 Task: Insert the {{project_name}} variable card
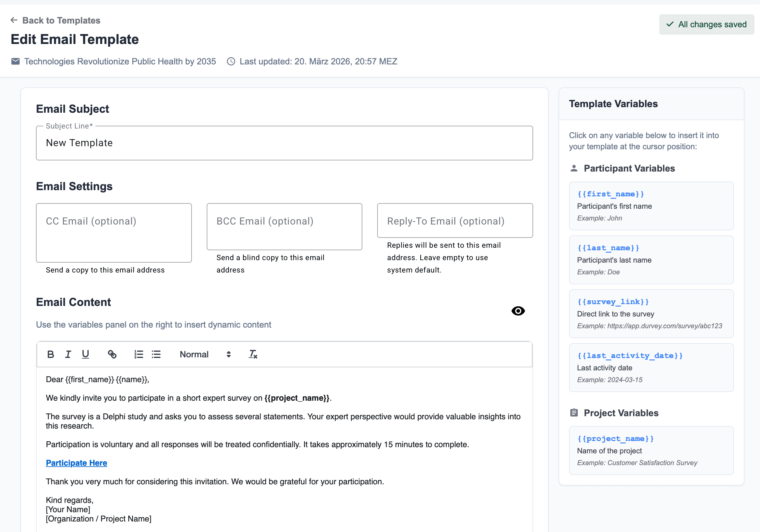(651, 450)
